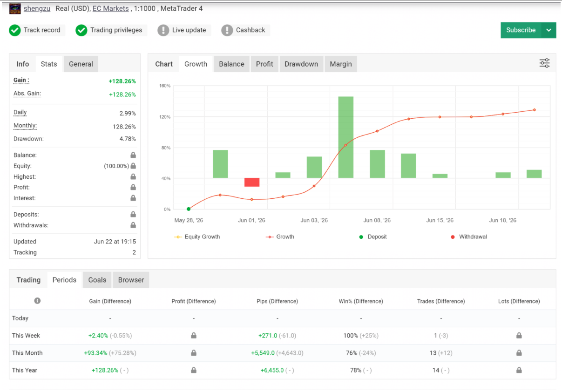Select the Goals tab
Screen dimensions: 562x392
tap(97, 280)
